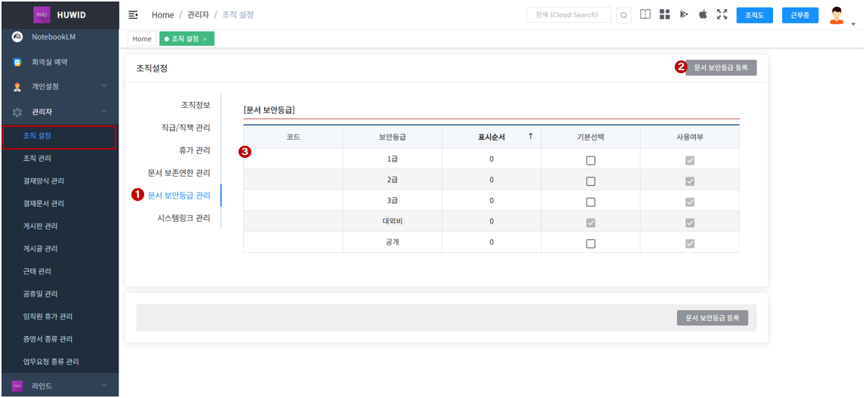Click top 문서 보안등급 등록 button
Screen dimensions: 868x398
pyautogui.click(x=721, y=67)
